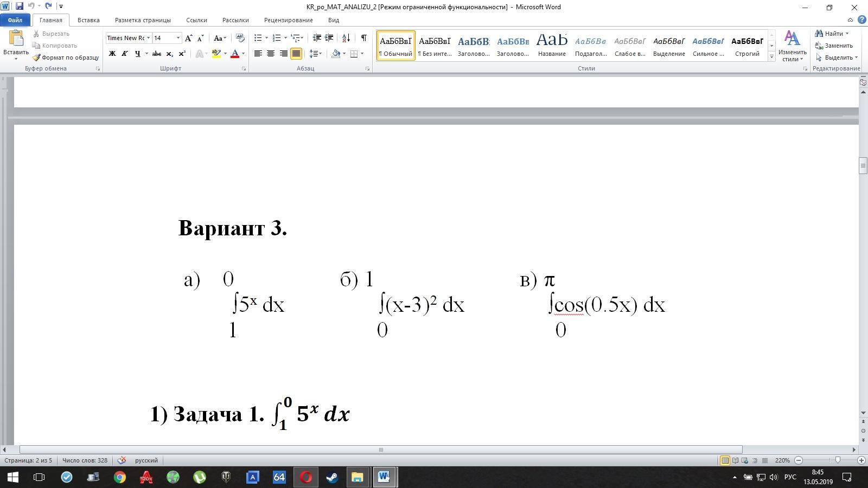Expand the line spacing dropdown
Viewport: 868px width, 488px height.
(321, 54)
